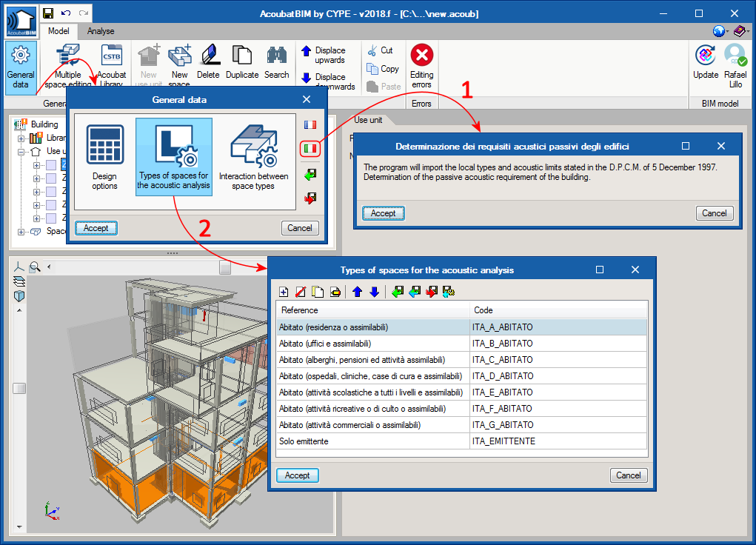
Task: Click Update BIM model icon
Action: coord(706,61)
